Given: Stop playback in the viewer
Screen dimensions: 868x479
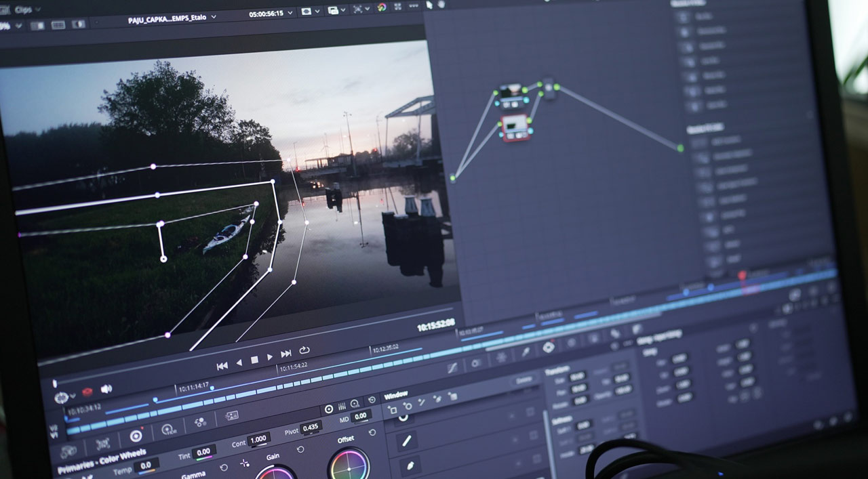Looking at the screenshot, I should tap(254, 360).
